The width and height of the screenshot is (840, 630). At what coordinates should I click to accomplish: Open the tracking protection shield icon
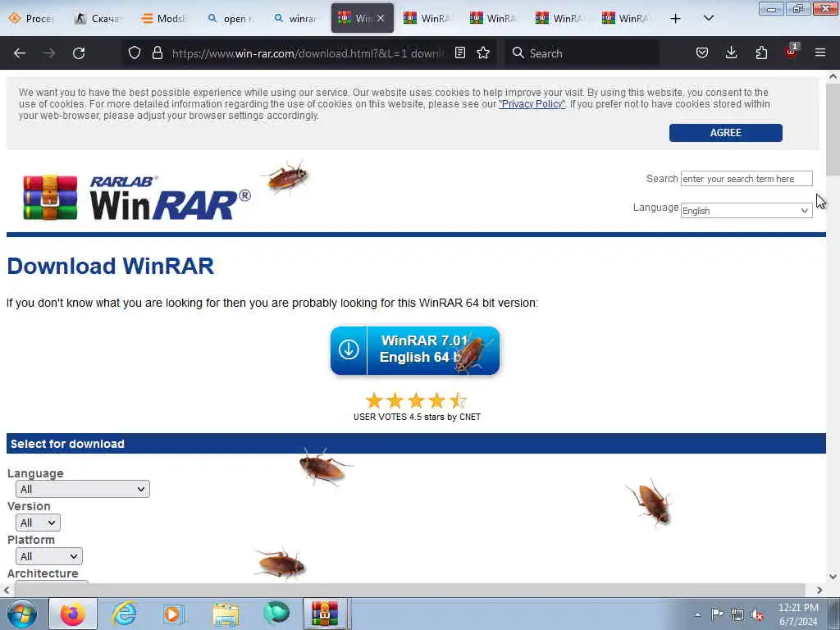135,52
